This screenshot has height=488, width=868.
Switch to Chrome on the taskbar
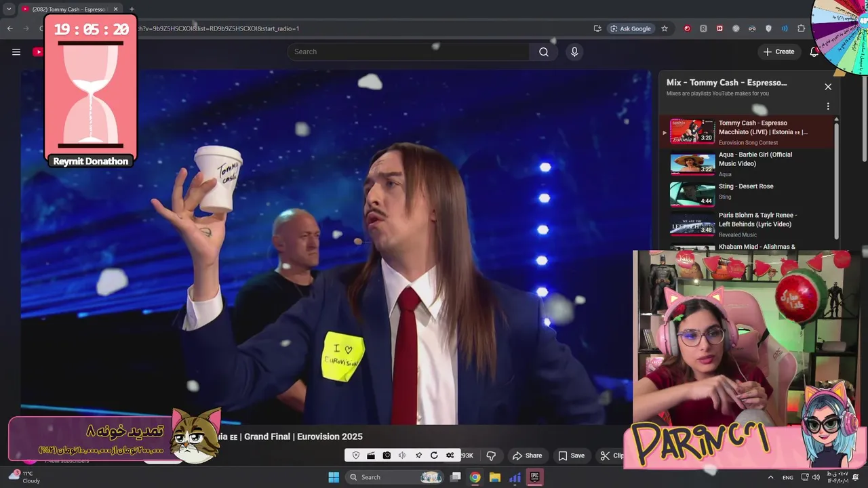475,477
